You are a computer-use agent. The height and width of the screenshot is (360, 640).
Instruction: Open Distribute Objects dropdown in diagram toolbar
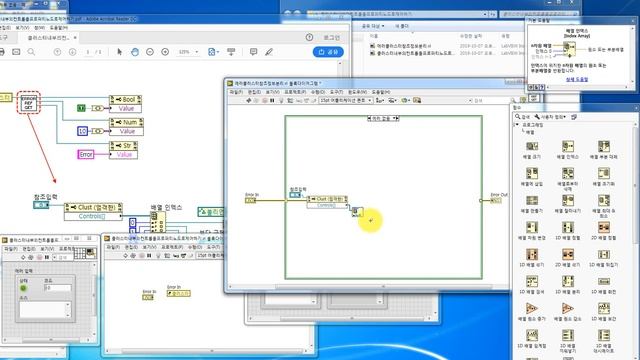pyautogui.click(x=392, y=100)
